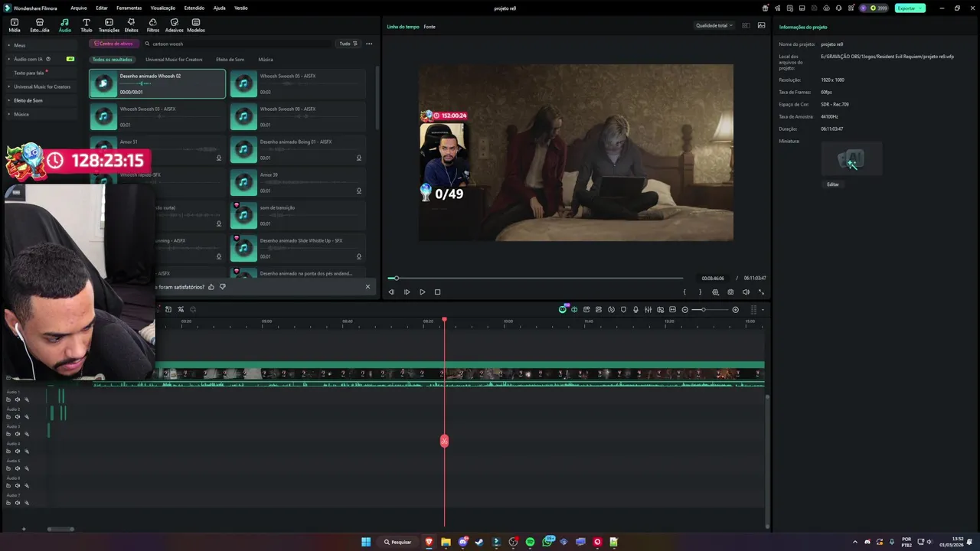Screen dimensions: 980x551
Task: Open the Tudo filter dropdown
Action: coord(348,44)
